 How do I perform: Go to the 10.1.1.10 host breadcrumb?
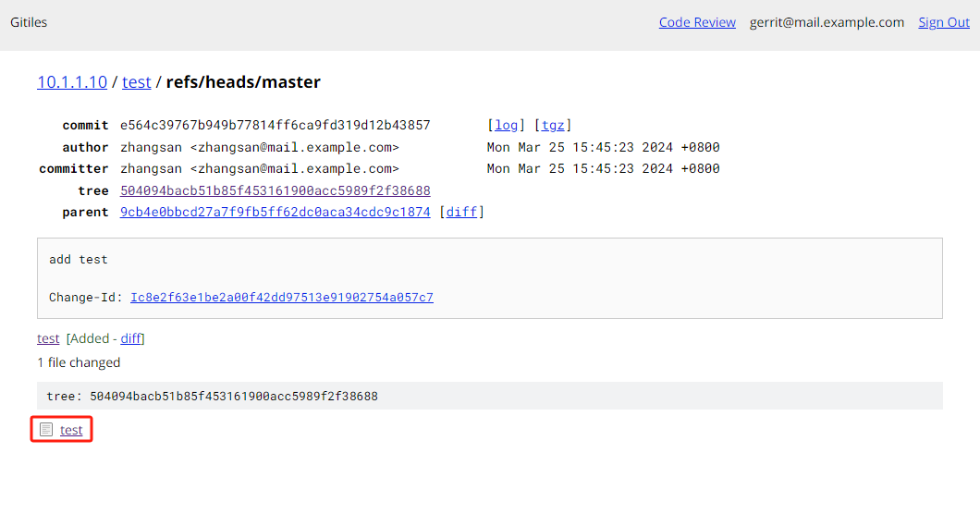tap(72, 82)
